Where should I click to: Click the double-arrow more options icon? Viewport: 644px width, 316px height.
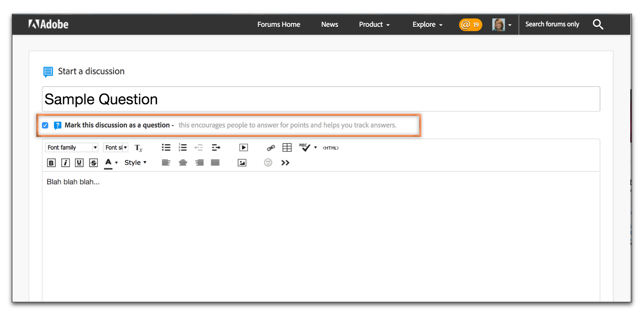coord(285,163)
